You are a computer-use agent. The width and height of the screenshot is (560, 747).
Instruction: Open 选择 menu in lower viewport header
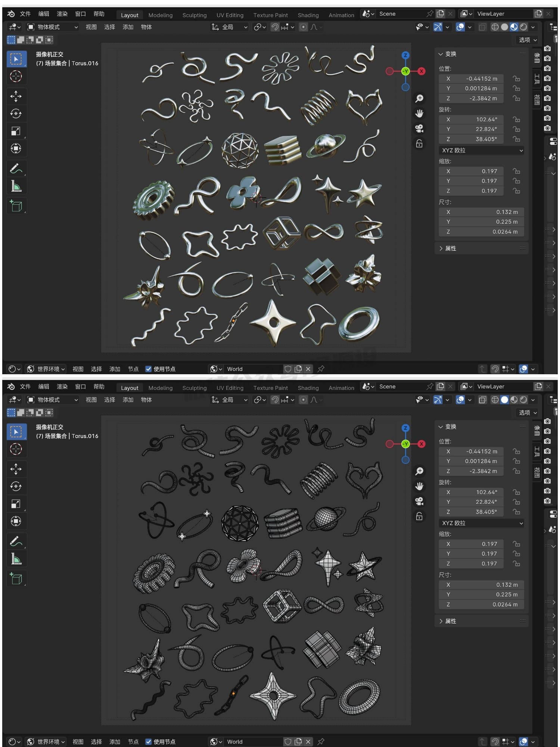coord(109,400)
